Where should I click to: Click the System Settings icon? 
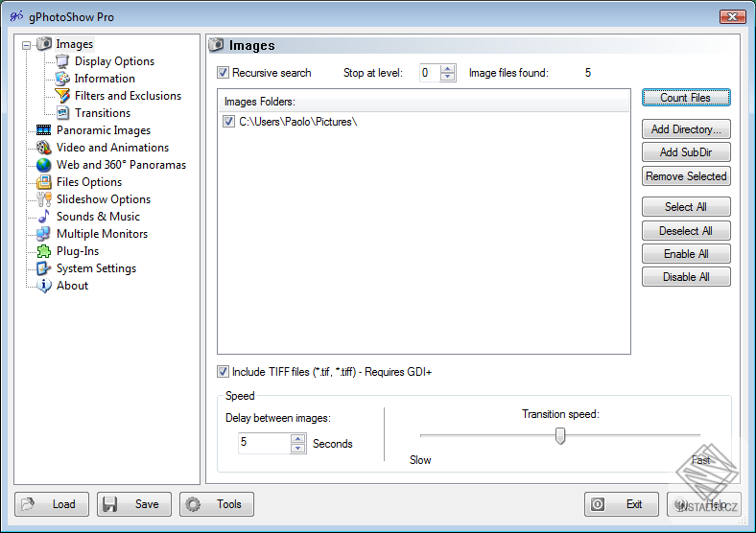tap(44, 268)
